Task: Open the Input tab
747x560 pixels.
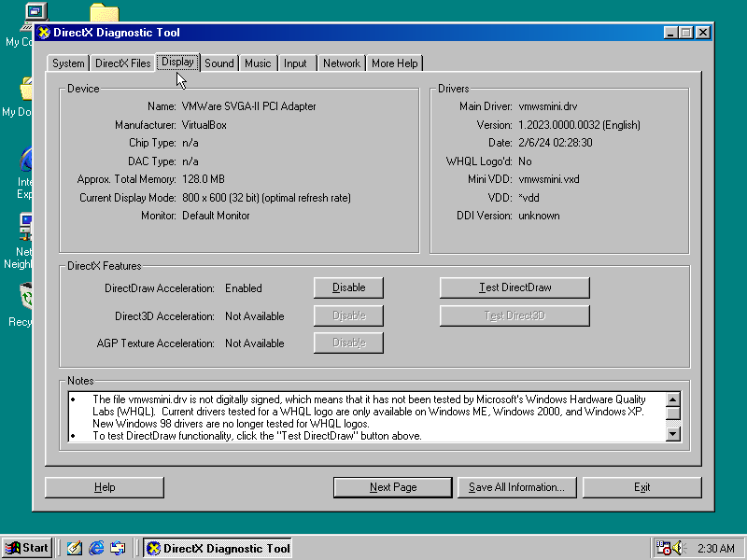Action: coord(295,63)
